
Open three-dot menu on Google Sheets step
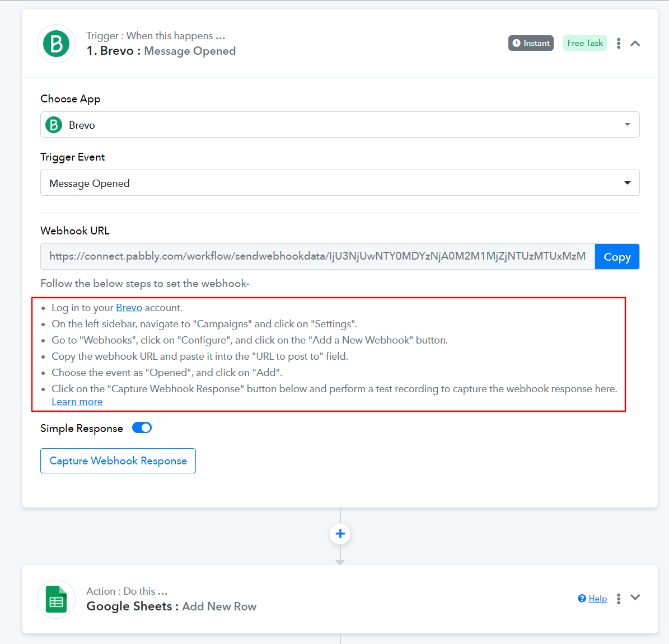pos(619,598)
